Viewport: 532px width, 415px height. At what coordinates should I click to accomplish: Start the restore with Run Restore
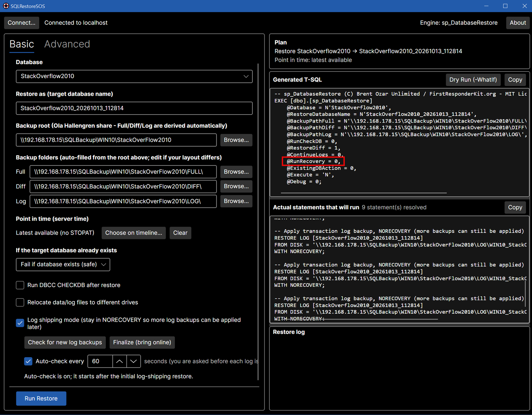[41, 398]
